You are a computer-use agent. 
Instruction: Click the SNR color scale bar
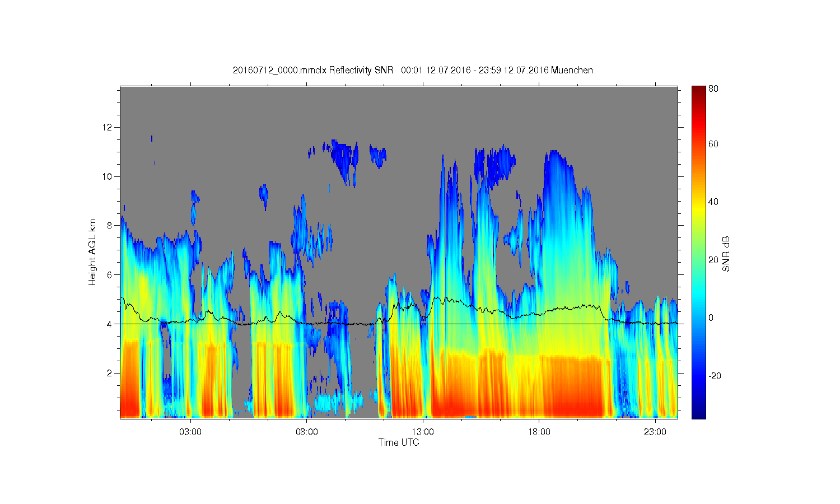698,252
